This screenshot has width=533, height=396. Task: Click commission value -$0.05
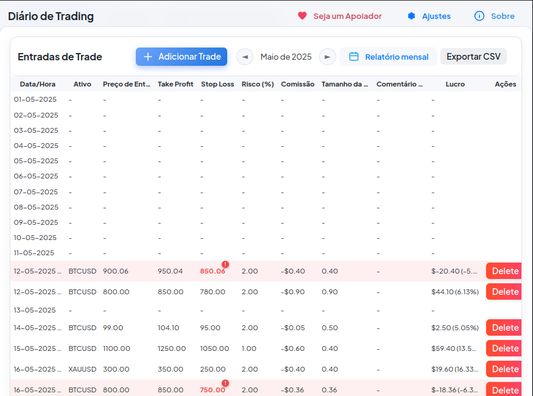(293, 328)
